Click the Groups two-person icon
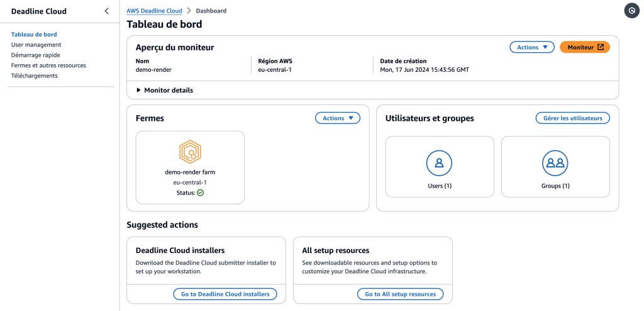644x311 pixels. 555,163
